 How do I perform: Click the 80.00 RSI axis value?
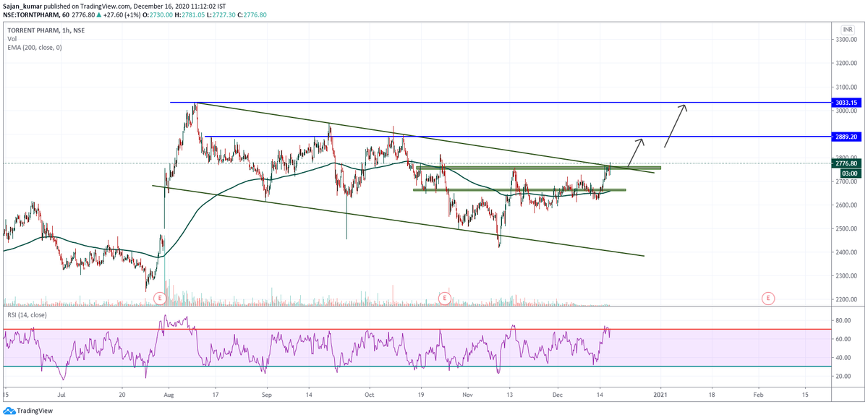point(843,320)
